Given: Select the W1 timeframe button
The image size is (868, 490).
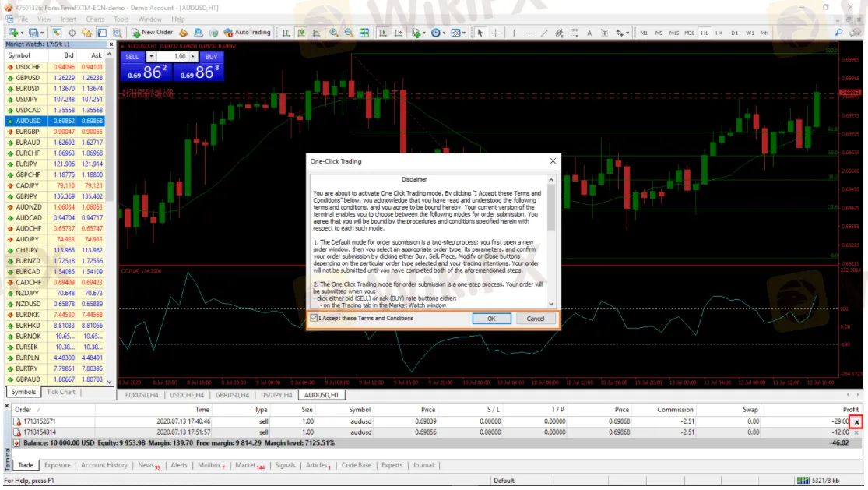Looking at the screenshot, I should click(750, 33).
